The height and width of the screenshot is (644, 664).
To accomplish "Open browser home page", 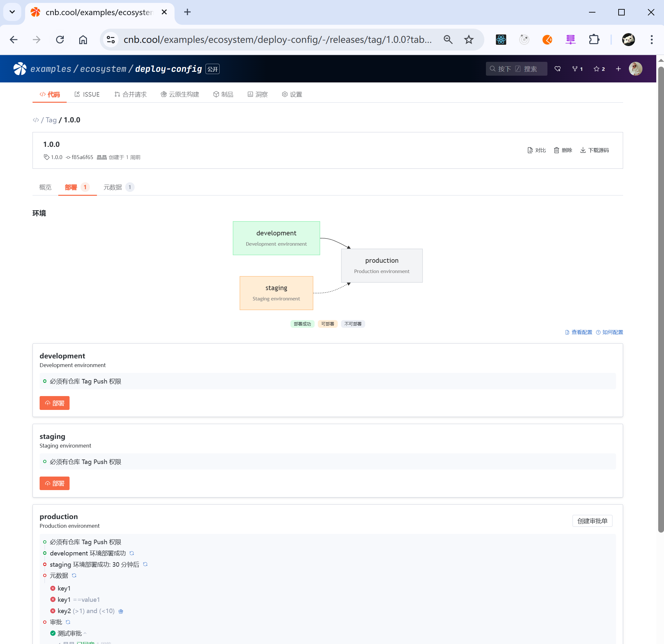I will (83, 40).
